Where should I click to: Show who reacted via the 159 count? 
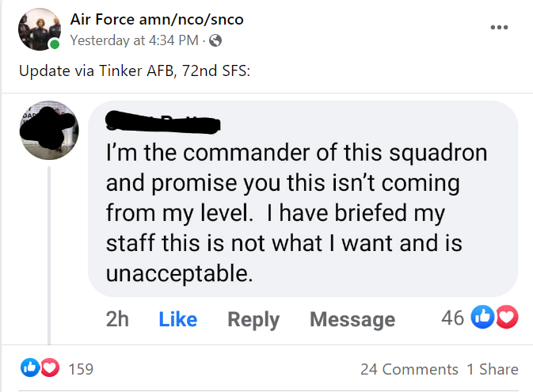[x=82, y=369]
